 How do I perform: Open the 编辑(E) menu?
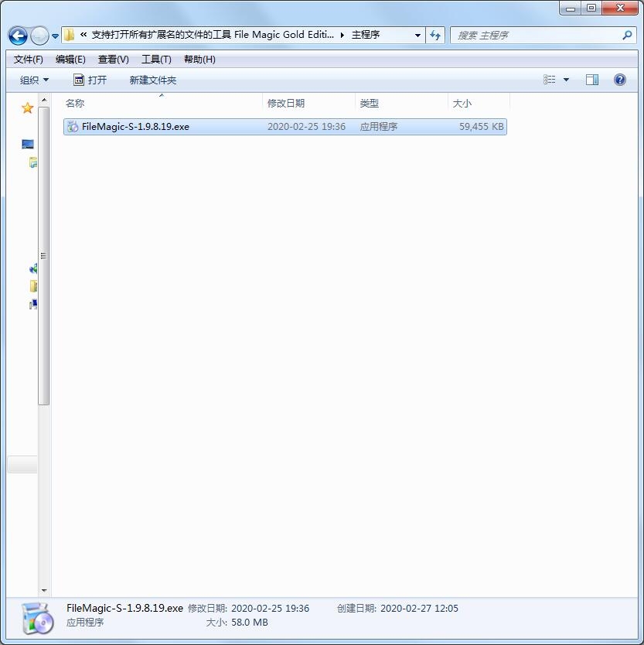[x=70, y=60]
